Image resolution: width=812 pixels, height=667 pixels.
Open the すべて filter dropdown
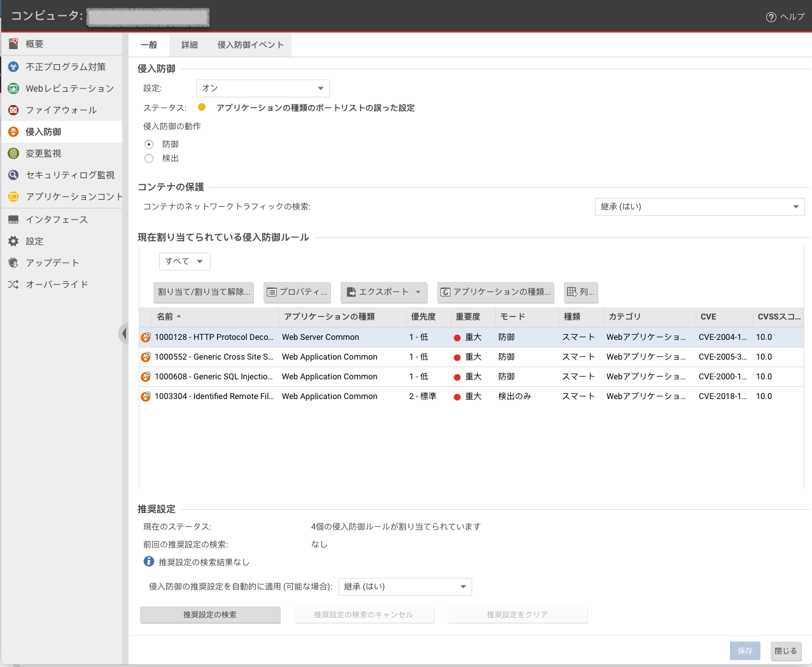184,262
